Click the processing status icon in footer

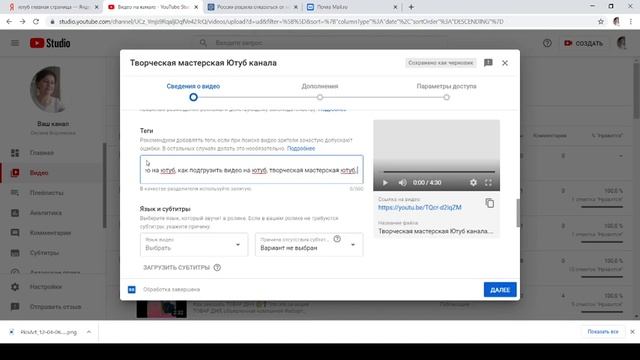click(131, 289)
